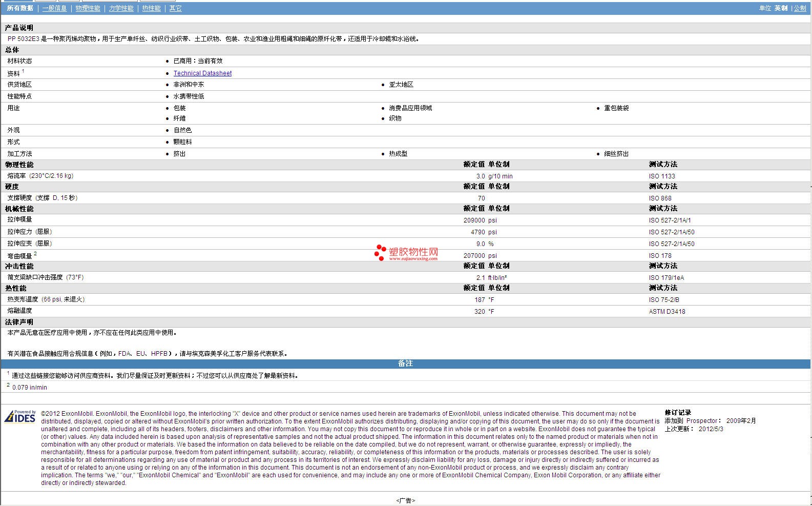The image size is (812, 506).
Task: Show the 热性能 tab
Action: pos(151,8)
